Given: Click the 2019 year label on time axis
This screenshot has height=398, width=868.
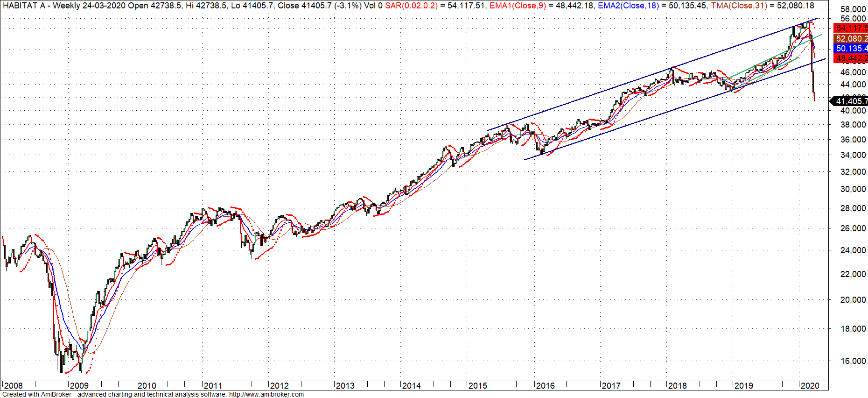Looking at the screenshot, I should click(x=743, y=386).
